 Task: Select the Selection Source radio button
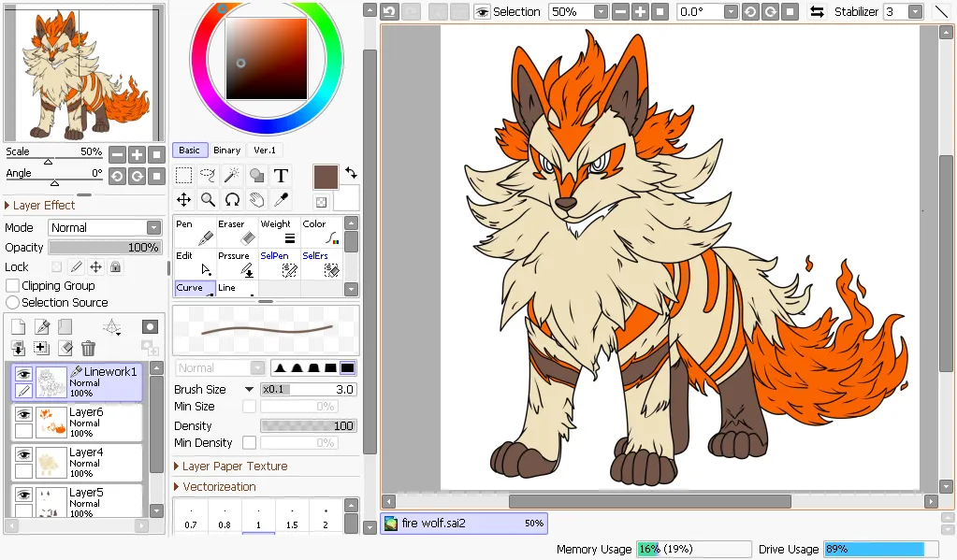(x=12, y=303)
